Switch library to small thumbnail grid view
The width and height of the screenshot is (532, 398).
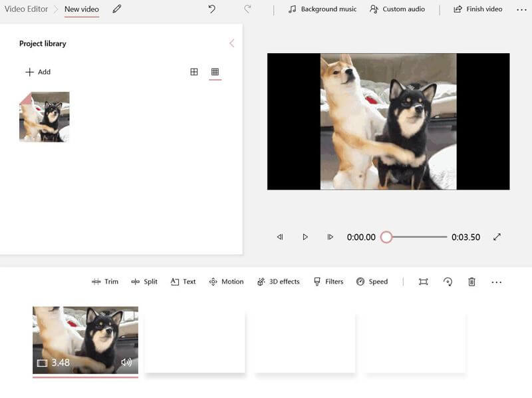215,72
